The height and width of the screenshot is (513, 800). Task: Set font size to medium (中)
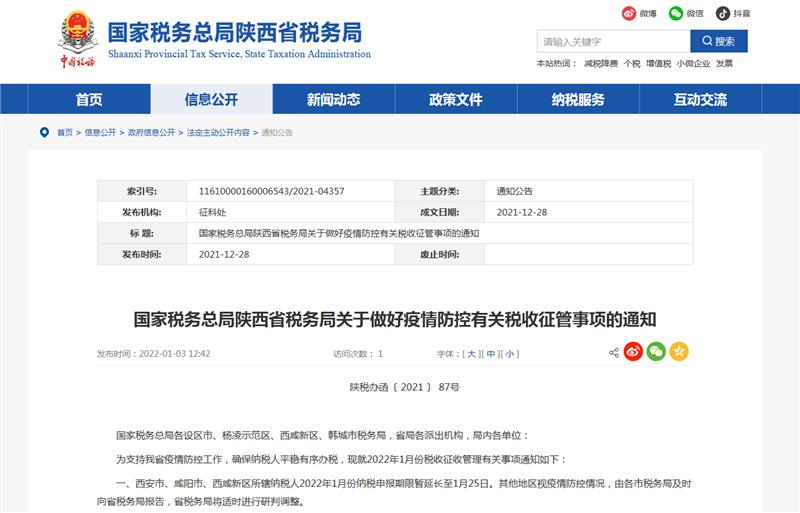click(x=491, y=354)
